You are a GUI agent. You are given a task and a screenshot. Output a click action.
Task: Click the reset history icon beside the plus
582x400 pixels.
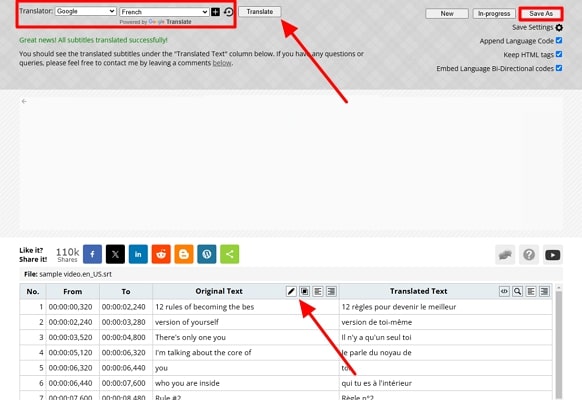click(229, 12)
